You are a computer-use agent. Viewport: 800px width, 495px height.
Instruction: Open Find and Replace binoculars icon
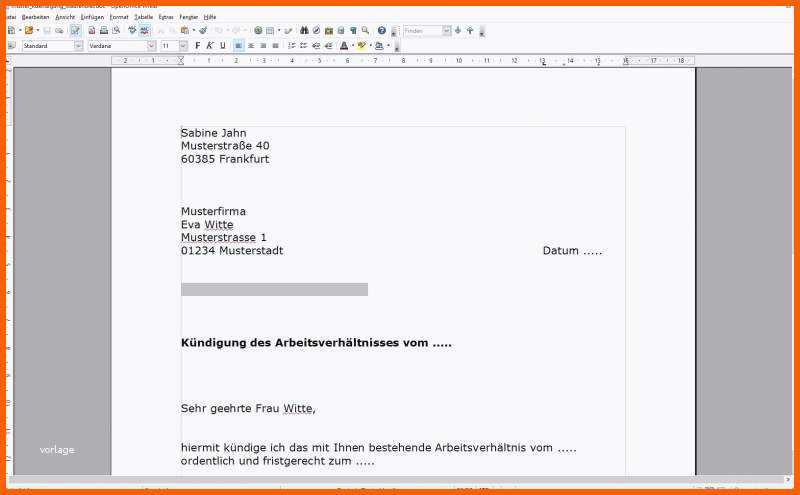tap(304, 31)
